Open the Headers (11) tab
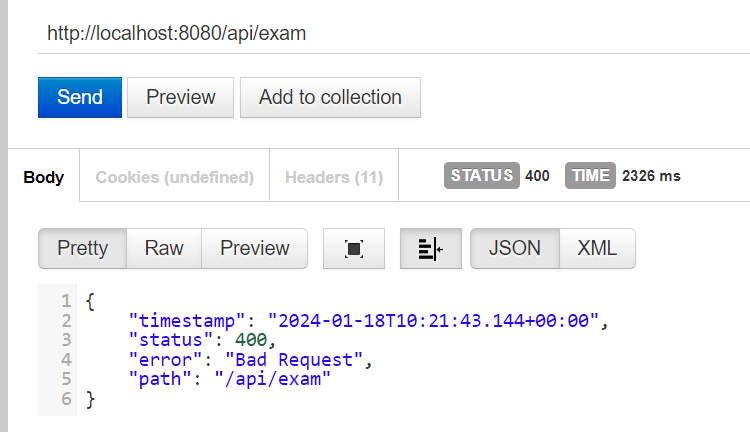 pyautogui.click(x=334, y=177)
